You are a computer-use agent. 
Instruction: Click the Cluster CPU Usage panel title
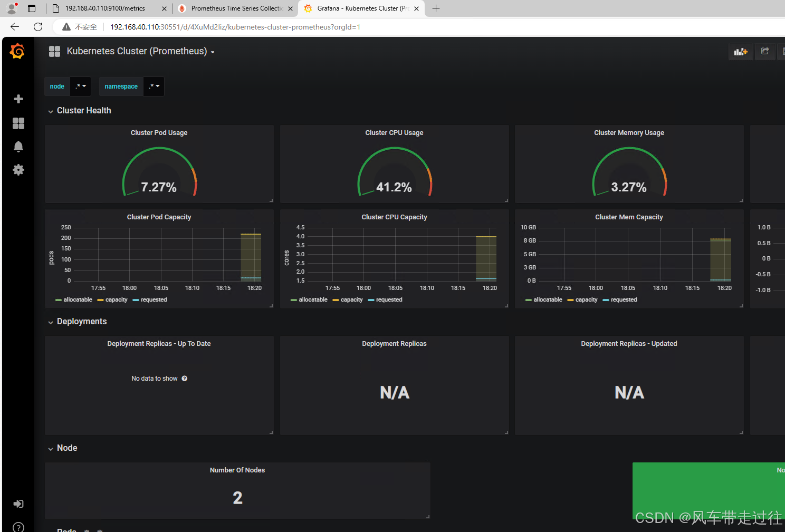coord(395,133)
